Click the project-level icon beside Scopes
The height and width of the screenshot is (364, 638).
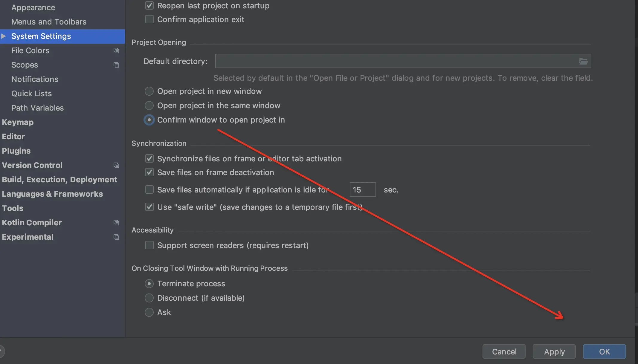click(x=116, y=65)
